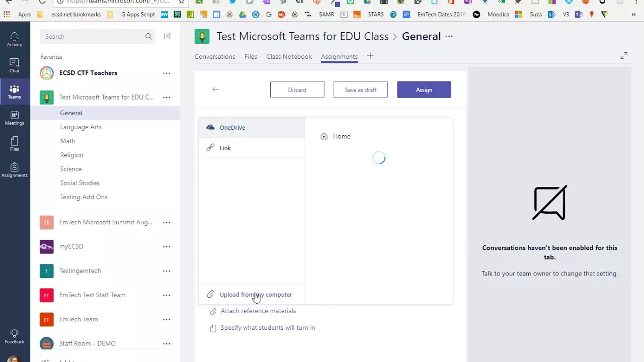Open Chat from the left rail
Screen dimensions: 644x362
click(15, 65)
